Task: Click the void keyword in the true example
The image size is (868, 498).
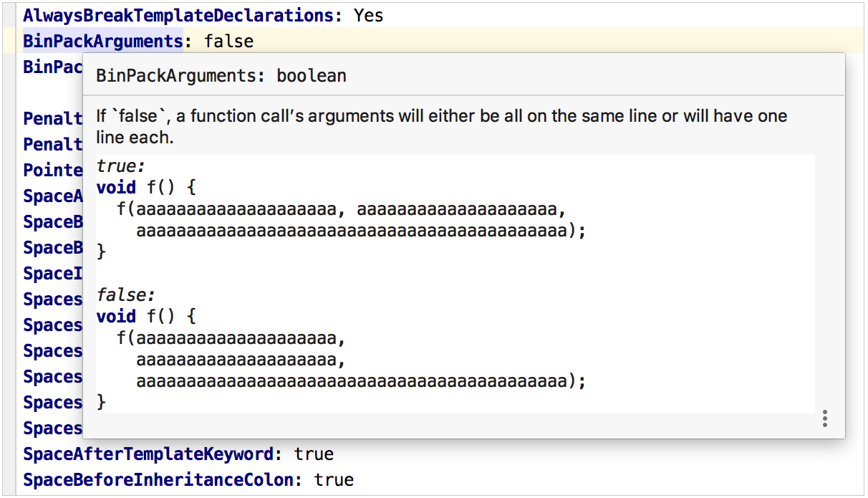Action: pos(117,186)
